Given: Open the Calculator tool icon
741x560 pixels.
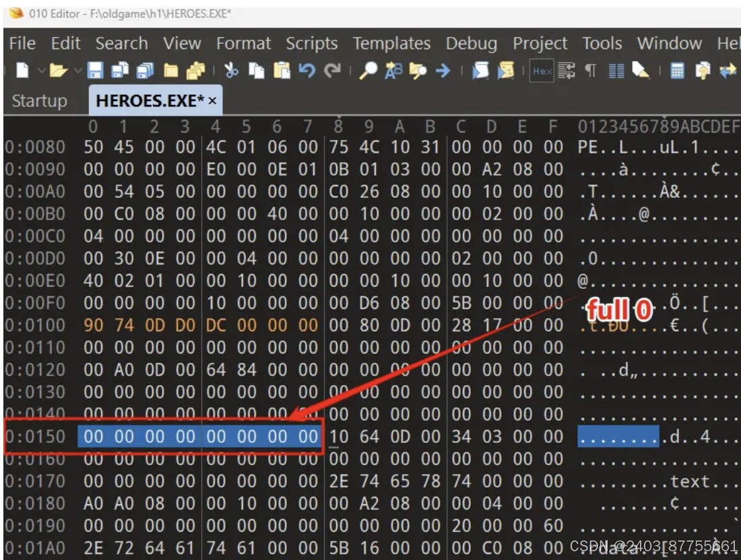Looking at the screenshot, I should (677, 71).
